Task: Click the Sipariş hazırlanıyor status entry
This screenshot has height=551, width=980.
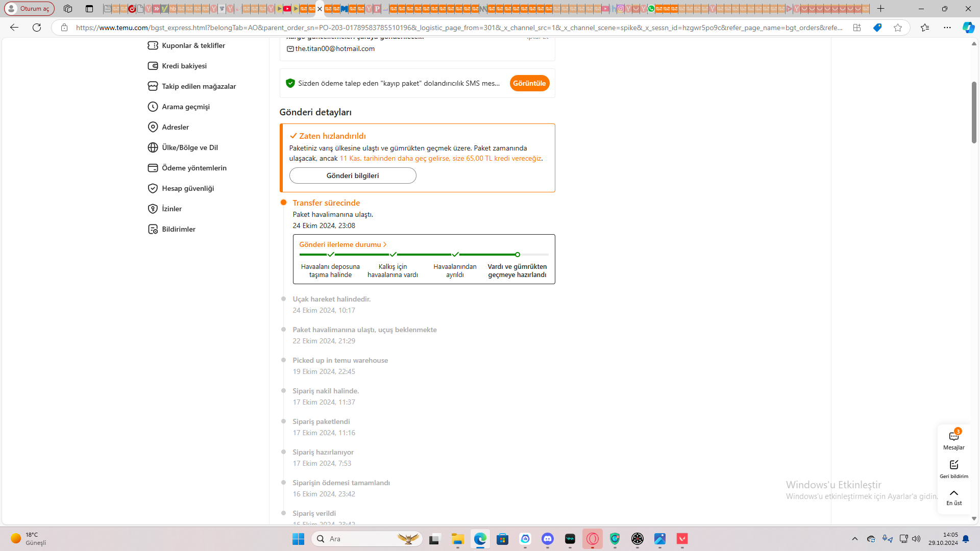Action: (323, 452)
